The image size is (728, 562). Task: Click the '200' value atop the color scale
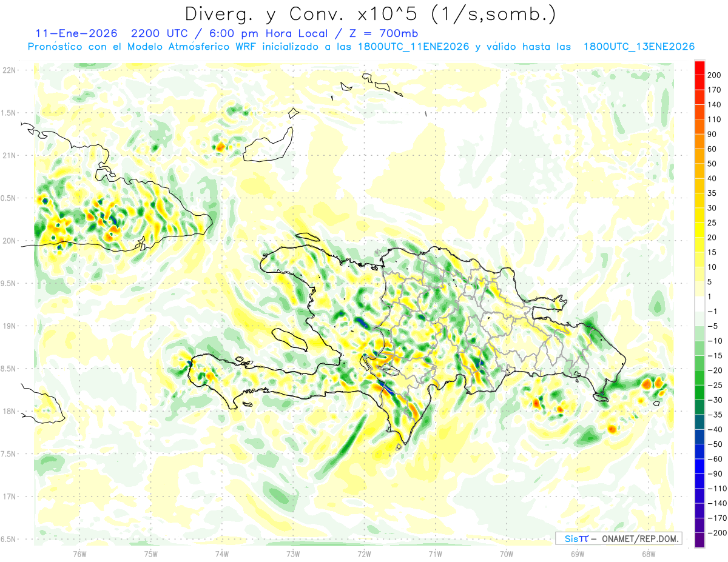pos(714,75)
